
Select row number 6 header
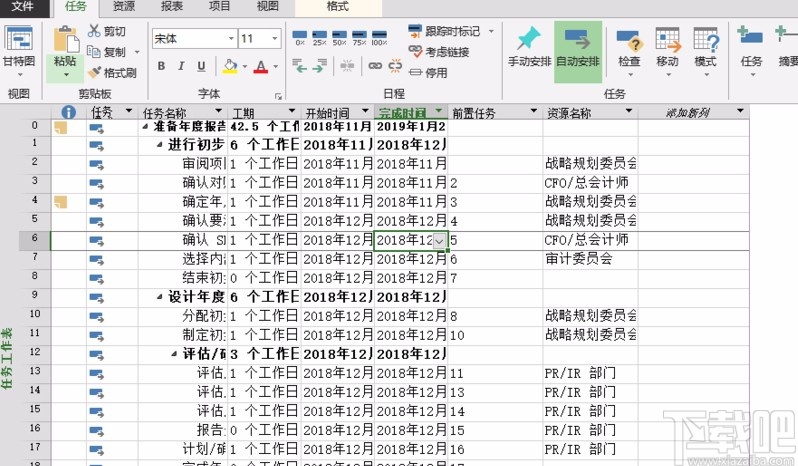coord(35,241)
